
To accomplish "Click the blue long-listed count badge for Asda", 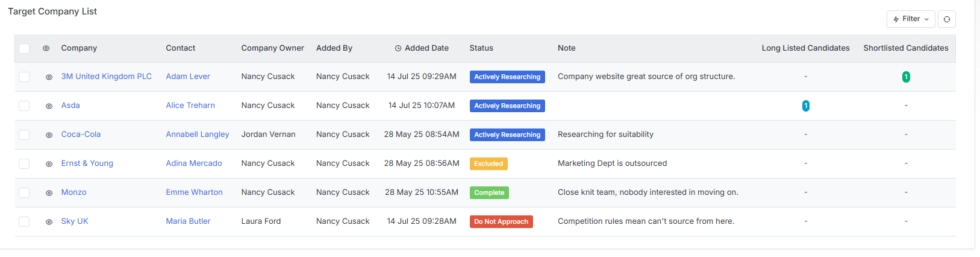I will (806, 106).
